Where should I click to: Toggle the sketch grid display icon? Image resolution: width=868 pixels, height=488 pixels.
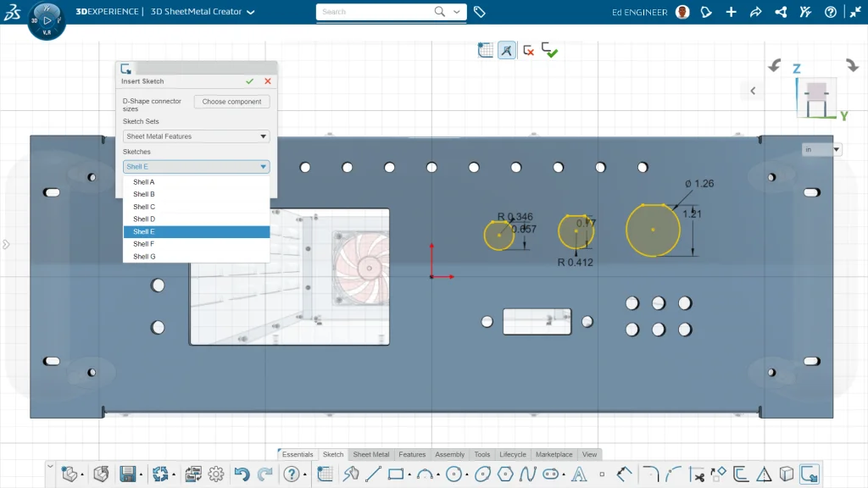point(486,51)
